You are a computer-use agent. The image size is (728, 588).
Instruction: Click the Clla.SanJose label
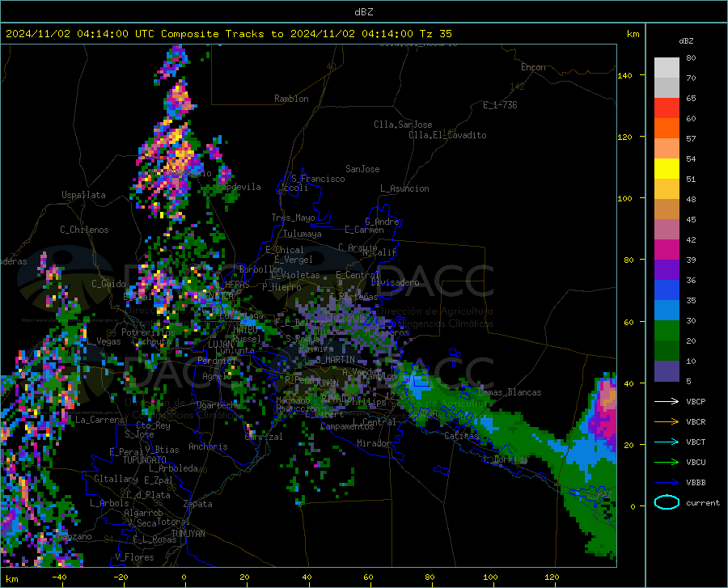pos(403,125)
